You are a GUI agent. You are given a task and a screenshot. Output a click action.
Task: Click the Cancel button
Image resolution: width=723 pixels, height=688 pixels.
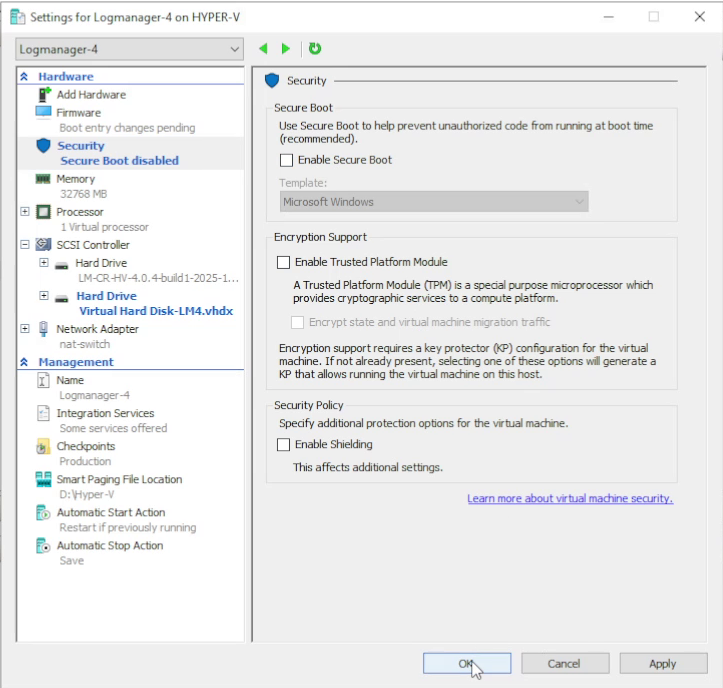[565, 663]
